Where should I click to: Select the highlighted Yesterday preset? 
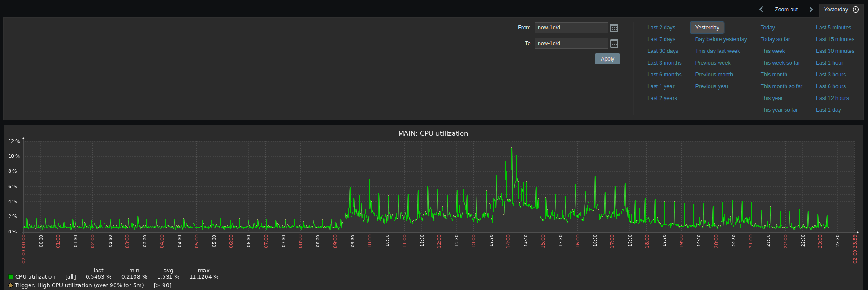click(x=707, y=28)
